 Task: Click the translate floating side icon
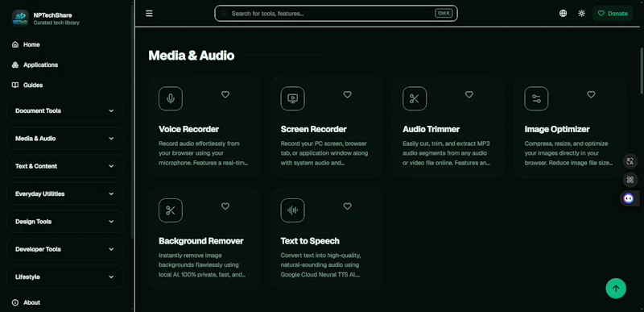pyautogui.click(x=630, y=160)
